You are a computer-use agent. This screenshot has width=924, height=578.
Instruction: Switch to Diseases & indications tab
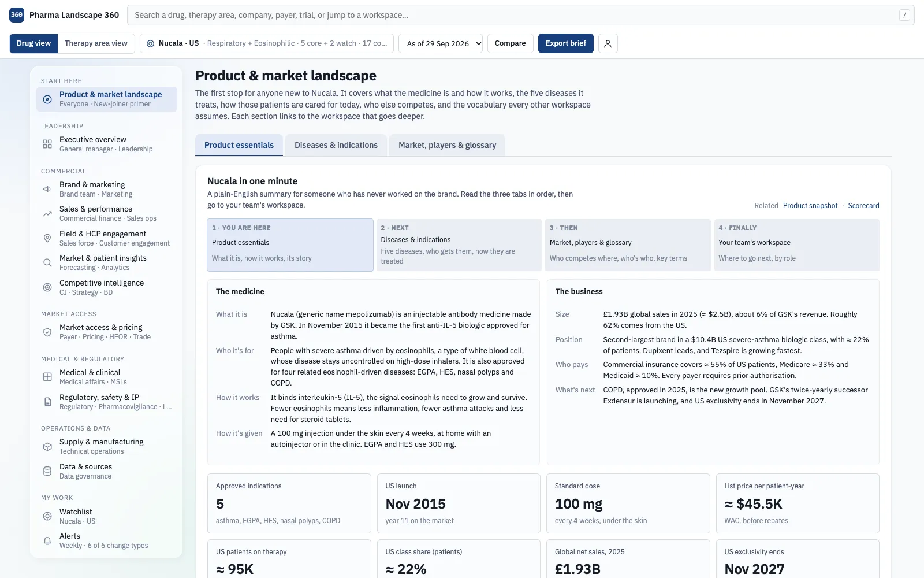click(336, 145)
